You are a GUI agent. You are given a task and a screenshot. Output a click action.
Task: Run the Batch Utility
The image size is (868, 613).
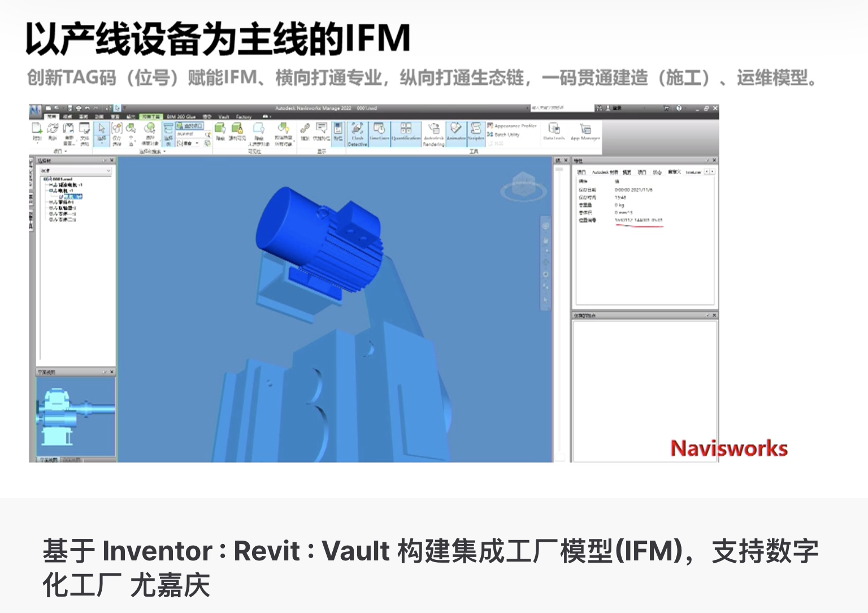(509, 135)
